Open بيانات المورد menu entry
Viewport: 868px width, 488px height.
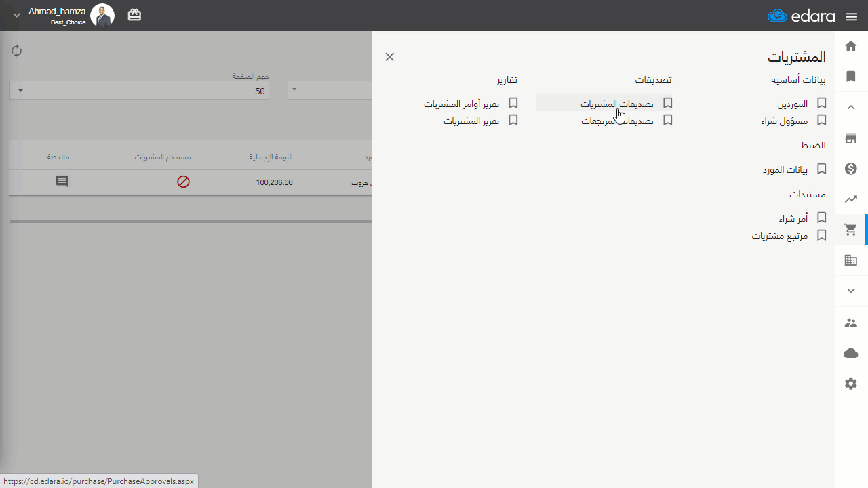pyautogui.click(x=785, y=169)
